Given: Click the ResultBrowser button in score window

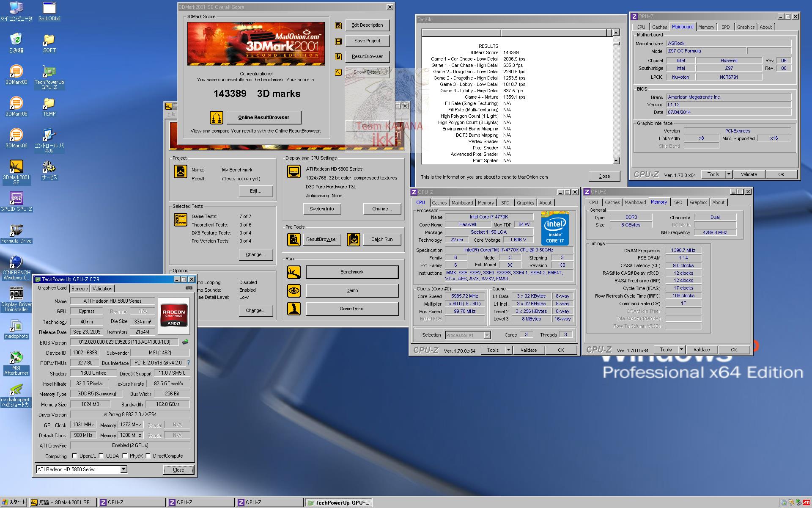Looking at the screenshot, I should click(368, 56).
